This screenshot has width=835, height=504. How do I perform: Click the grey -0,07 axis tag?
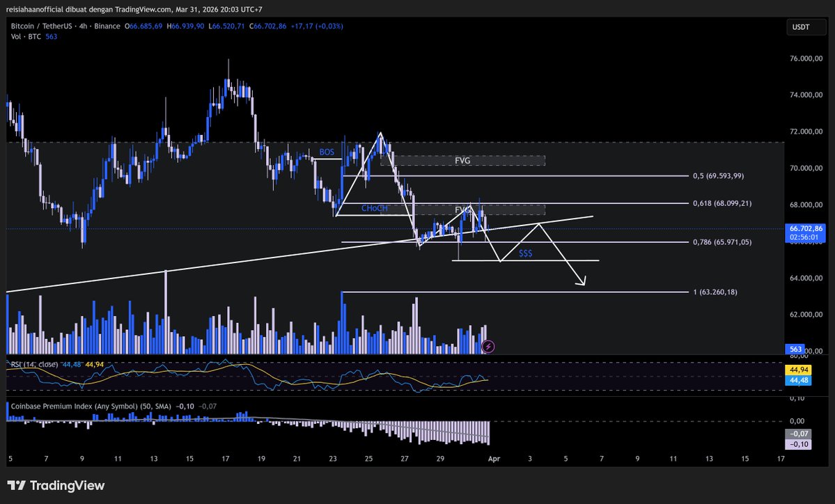click(799, 434)
